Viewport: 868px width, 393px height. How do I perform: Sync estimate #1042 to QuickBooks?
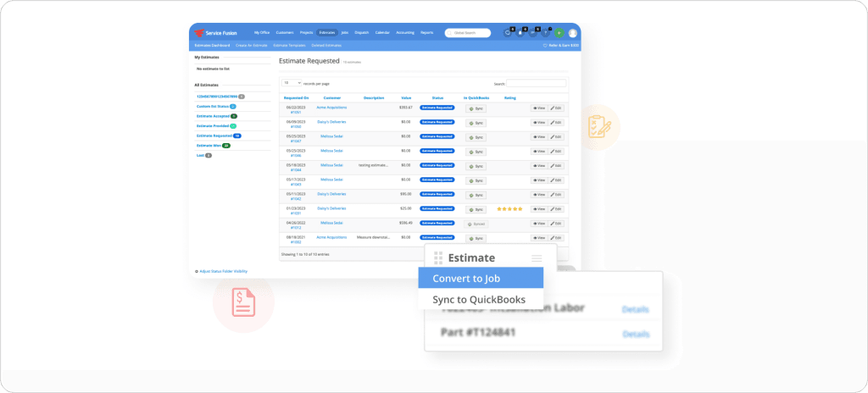(476, 195)
